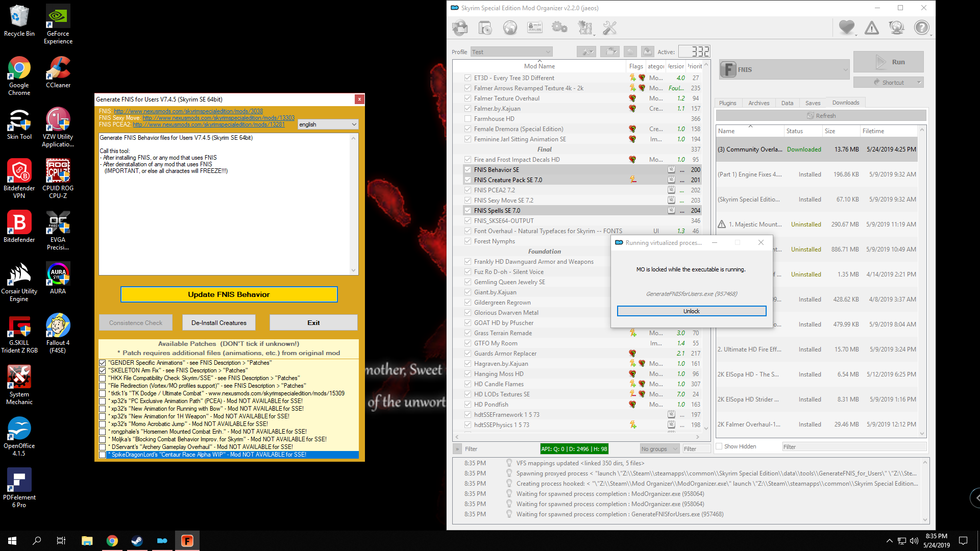This screenshot has height=551, width=980.
Task: Tick SpikeDragonLord's Centaur Race patch checkbox
Action: [103, 455]
